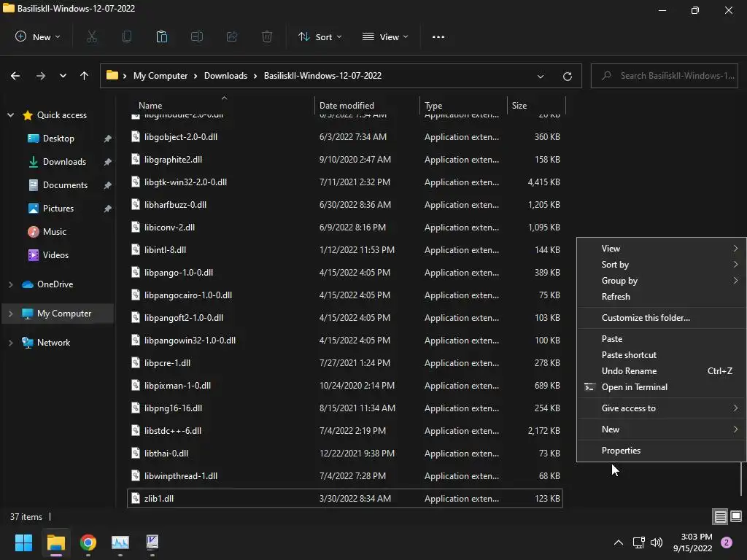Click the Cut scissors icon in toolbar
The height and width of the screenshot is (560, 747).
pos(92,36)
